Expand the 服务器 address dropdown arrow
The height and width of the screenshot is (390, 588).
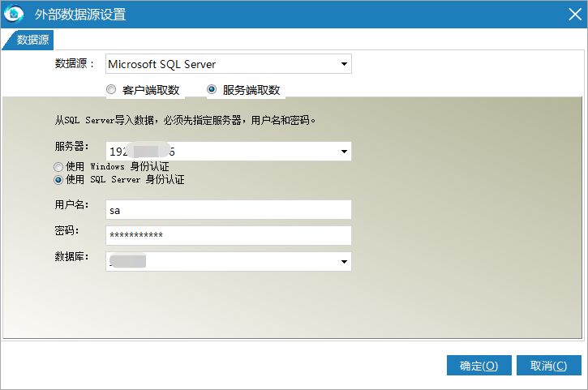tap(344, 152)
